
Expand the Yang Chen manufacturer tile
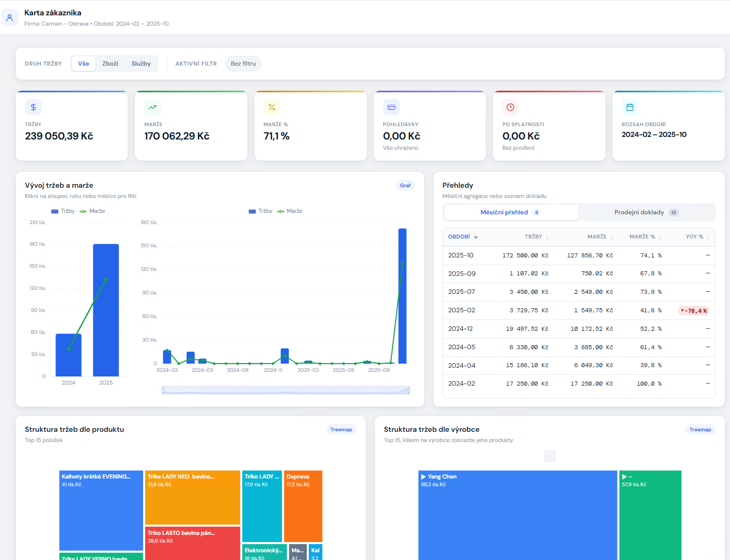click(x=517, y=513)
